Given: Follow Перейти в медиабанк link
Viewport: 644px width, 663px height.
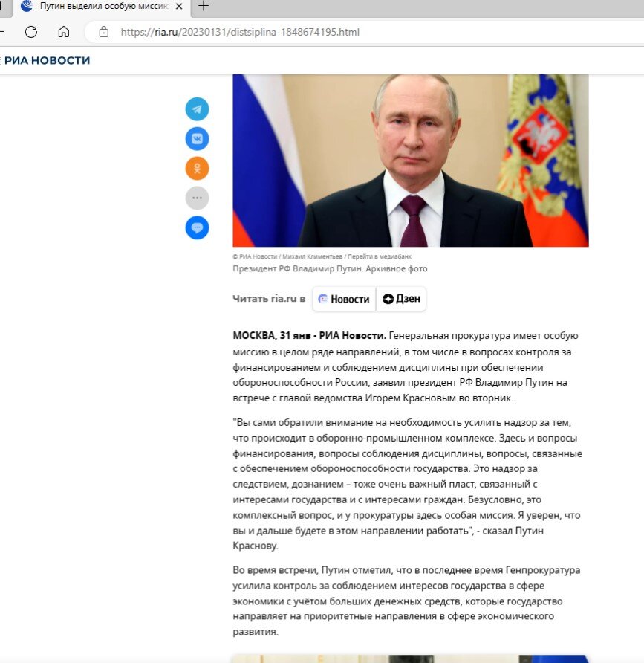Looking at the screenshot, I should pyautogui.click(x=380, y=256).
